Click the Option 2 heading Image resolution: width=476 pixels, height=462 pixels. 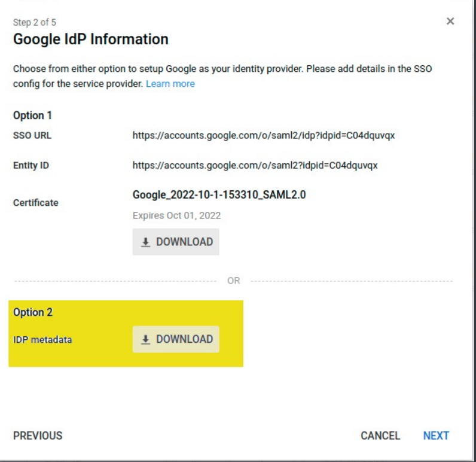click(33, 312)
